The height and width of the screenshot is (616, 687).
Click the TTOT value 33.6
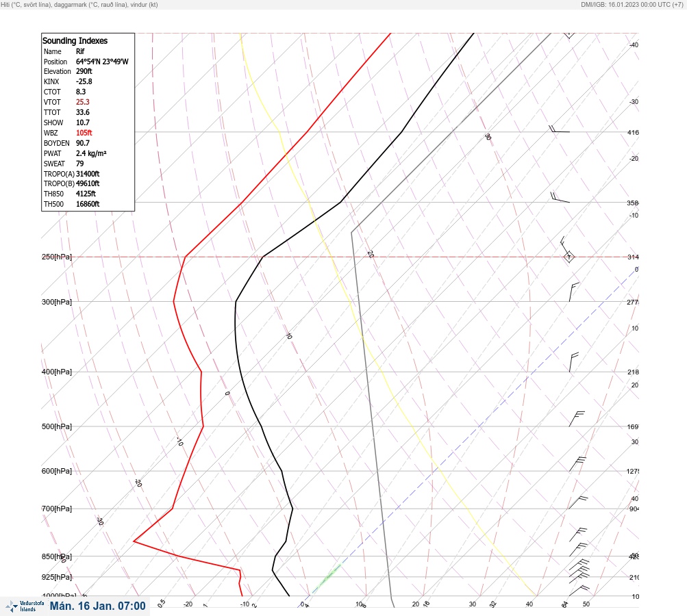pos(82,112)
